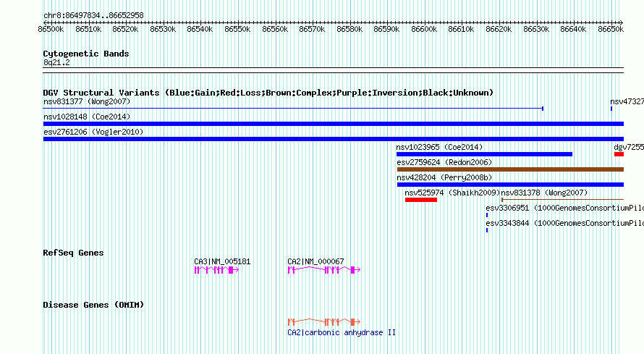Viewport: 644px width, 354px height.
Task: Select the RefSeq Genes track title
Action: pyautogui.click(x=73, y=253)
